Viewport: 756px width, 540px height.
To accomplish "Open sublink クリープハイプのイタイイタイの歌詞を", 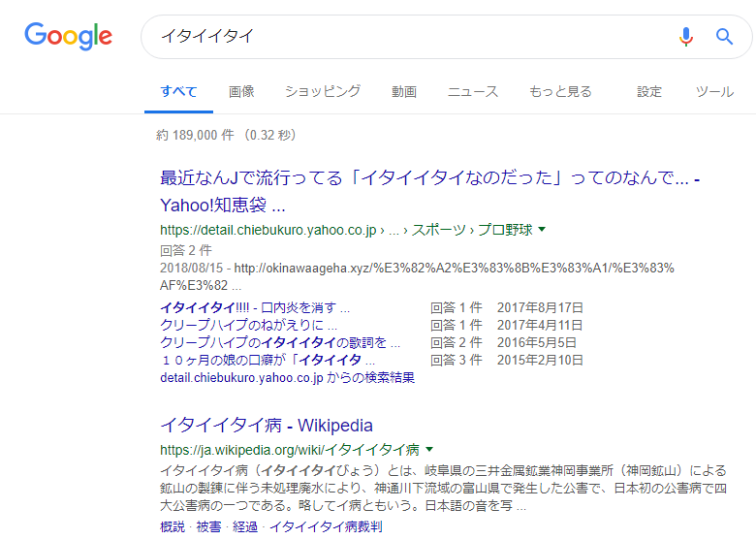I will 280,342.
